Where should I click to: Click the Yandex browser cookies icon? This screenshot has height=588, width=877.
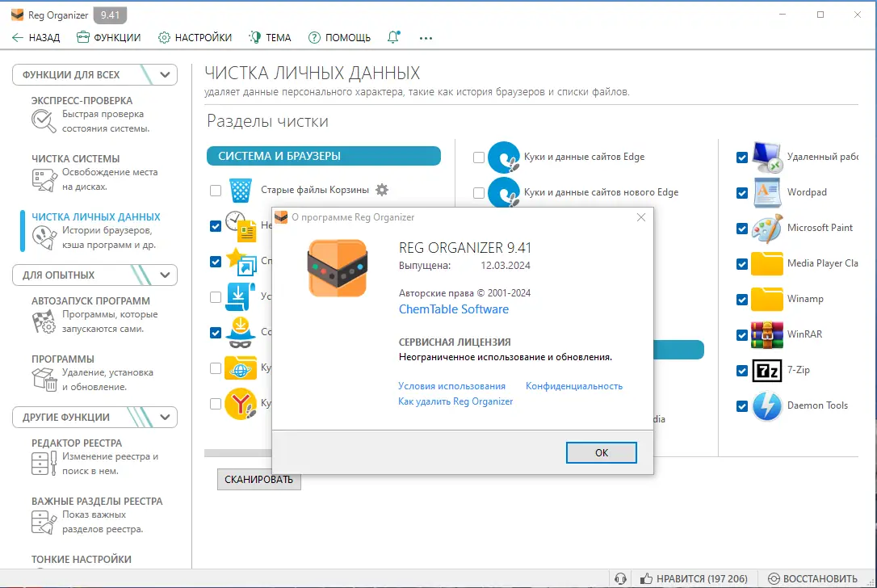pyautogui.click(x=241, y=403)
